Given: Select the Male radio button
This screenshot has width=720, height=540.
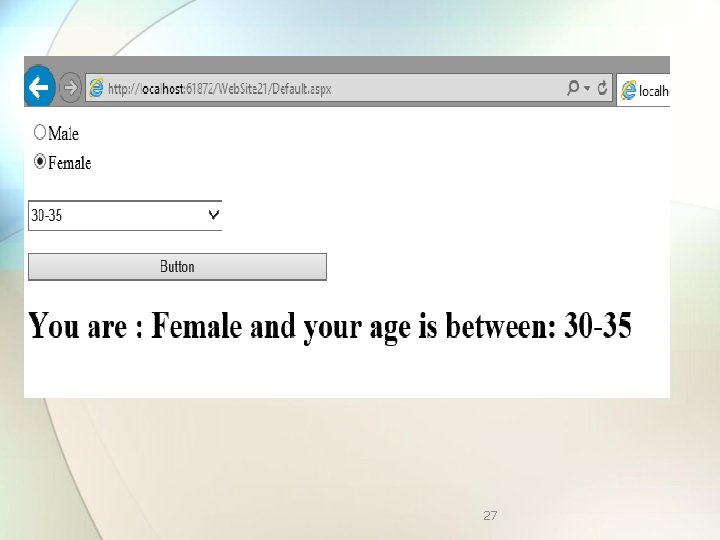Looking at the screenshot, I should point(40,132).
